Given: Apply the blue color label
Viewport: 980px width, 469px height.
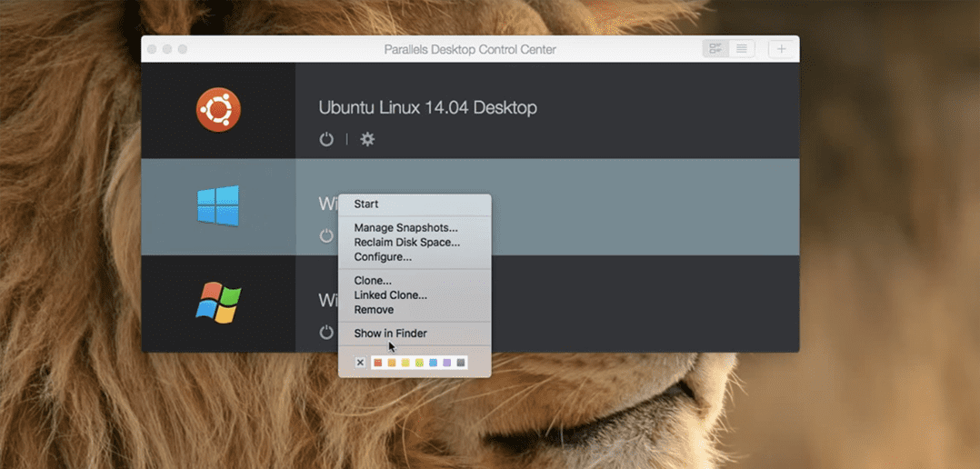Looking at the screenshot, I should tap(433, 363).
